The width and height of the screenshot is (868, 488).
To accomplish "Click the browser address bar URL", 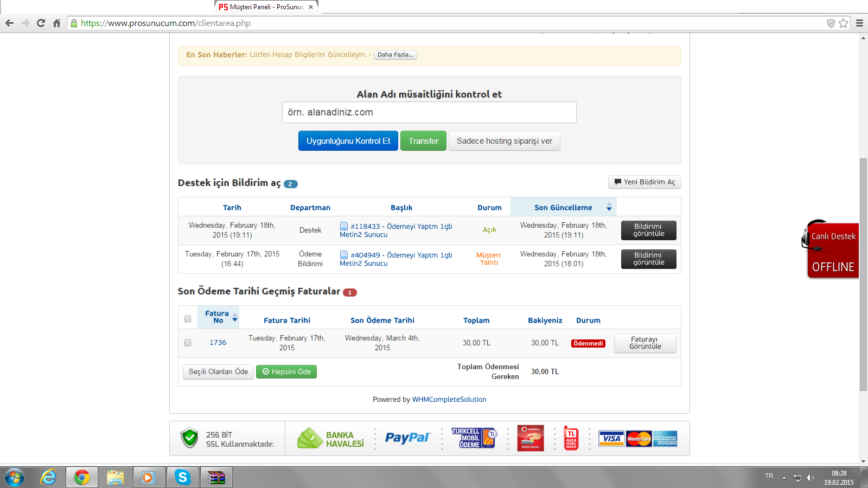I will coord(165,23).
